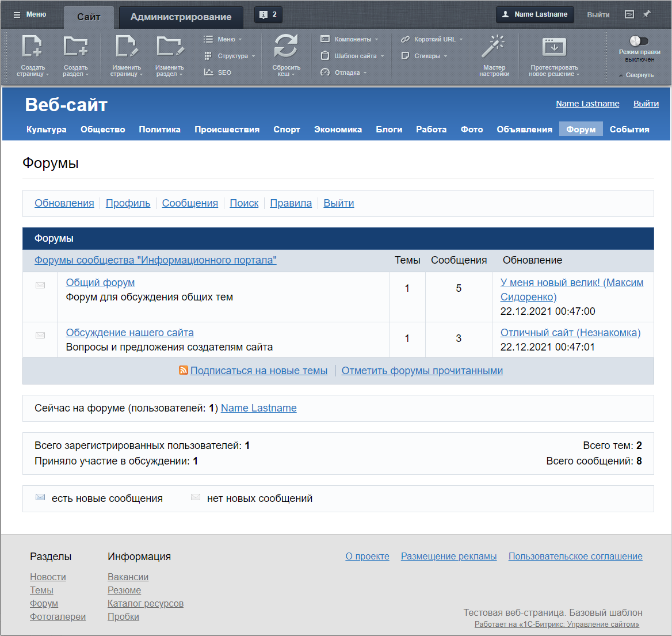The width and height of the screenshot is (672, 636).
Task: Click the Create section folder icon
Action: tap(75, 47)
